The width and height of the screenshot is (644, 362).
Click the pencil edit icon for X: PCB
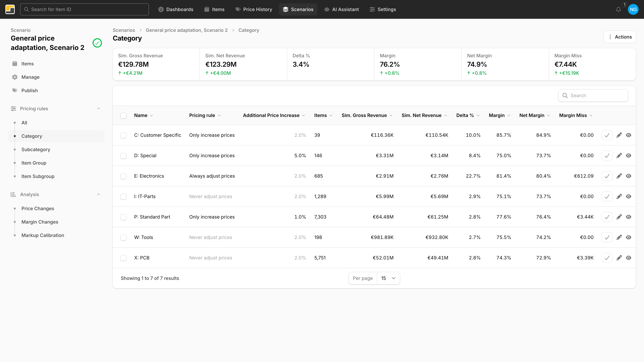[x=619, y=258]
